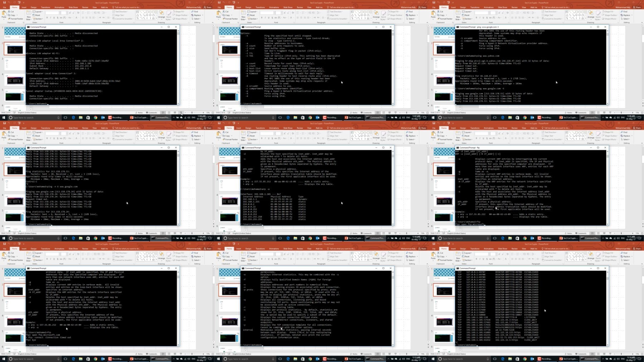This screenshot has width=644, height=362.
Task: Click Task View in frame titled ping www.google.com -t
Action: tap(495, 117)
